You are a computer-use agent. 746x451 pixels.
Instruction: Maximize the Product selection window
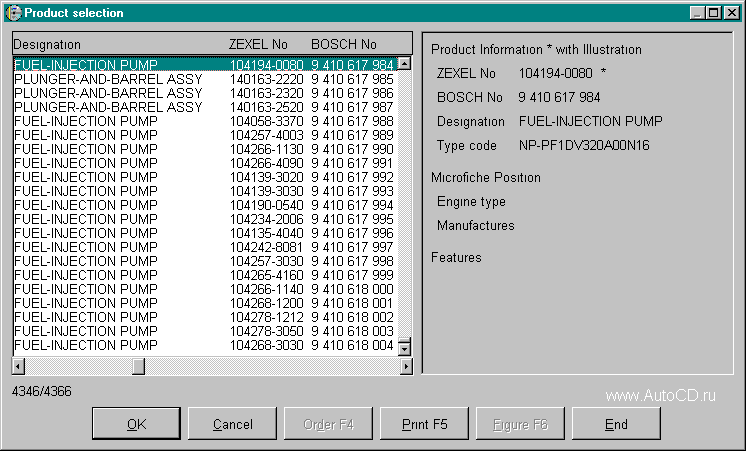(714, 13)
